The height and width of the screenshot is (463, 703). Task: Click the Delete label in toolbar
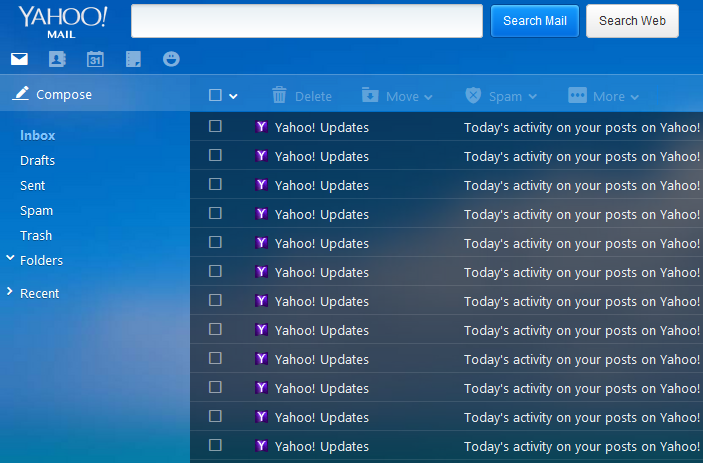(313, 96)
